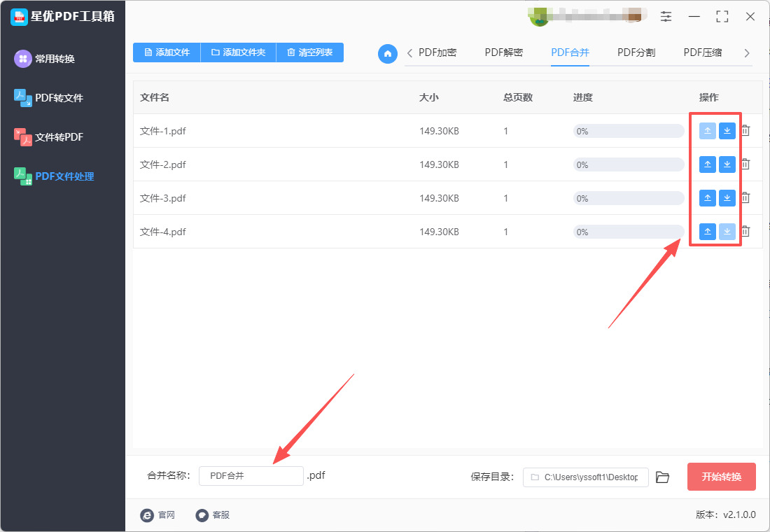The height and width of the screenshot is (532, 770).
Task: Click the 文件名 column header
Action: [x=155, y=97]
